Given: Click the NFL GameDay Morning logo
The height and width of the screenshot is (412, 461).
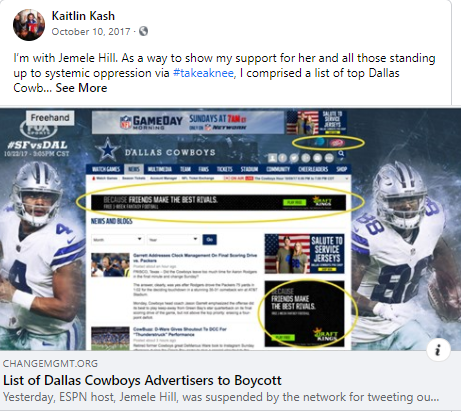Looking at the screenshot, I should [151, 122].
